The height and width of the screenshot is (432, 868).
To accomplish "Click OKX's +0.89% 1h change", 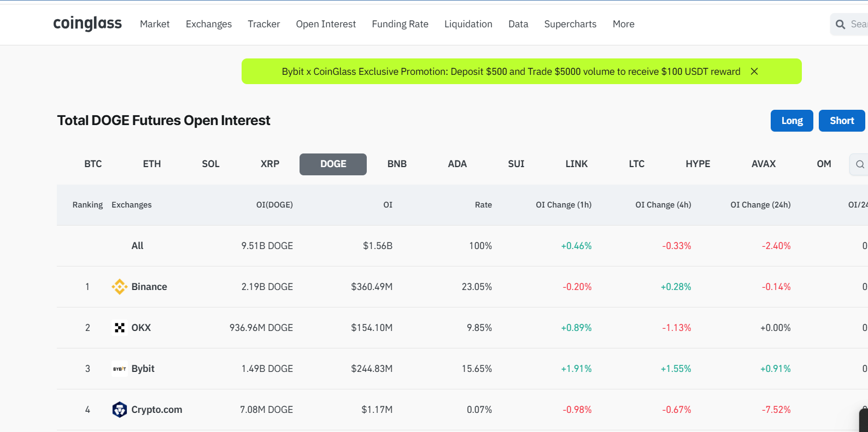I will 576,328.
